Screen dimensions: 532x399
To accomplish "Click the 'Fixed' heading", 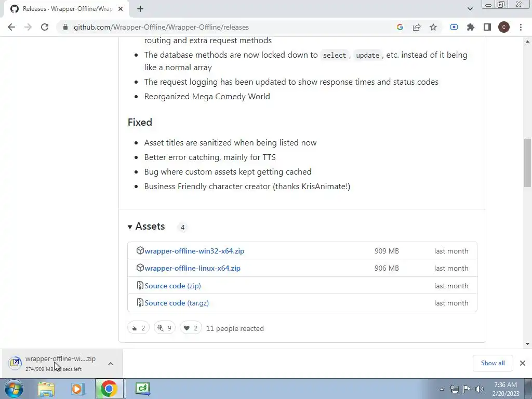I will pyautogui.click(x=140, y=122).
